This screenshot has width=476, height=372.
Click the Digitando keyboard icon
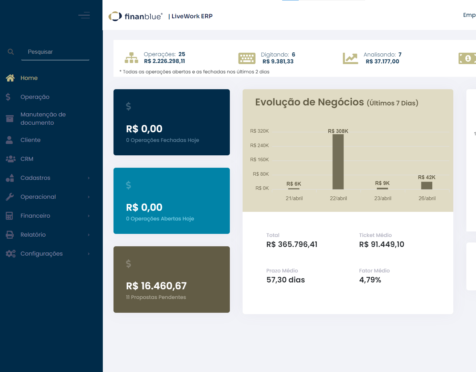tap(247, 58)
